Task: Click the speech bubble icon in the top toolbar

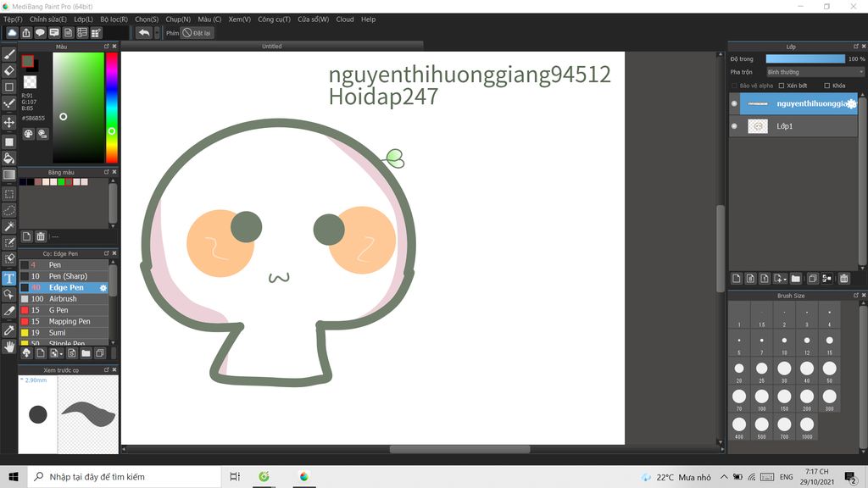Action: tap(40, 33)
